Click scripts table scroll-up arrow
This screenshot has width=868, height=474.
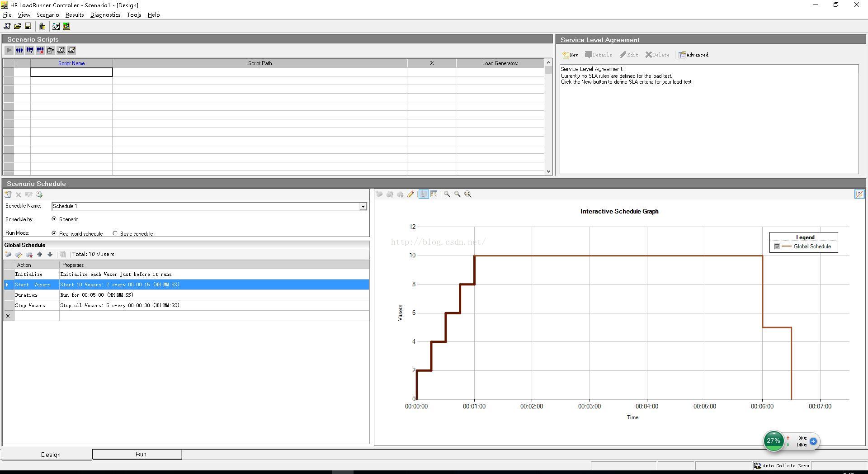548,62
